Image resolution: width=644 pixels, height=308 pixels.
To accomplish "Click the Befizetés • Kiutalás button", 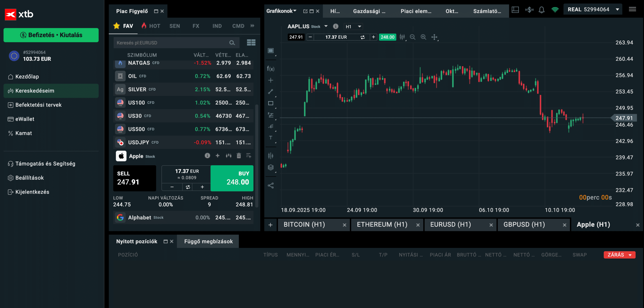I will point(51,35).
